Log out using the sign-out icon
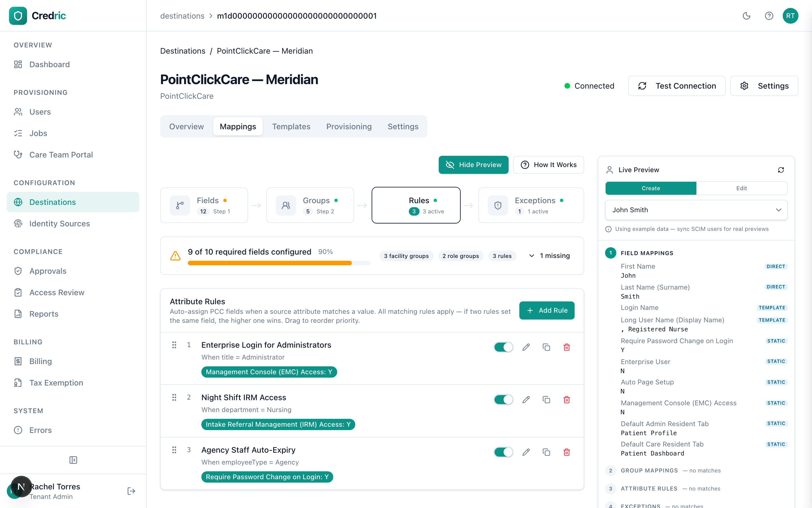The width and height of the screenshot is (812, 508). pyautogui.click(x=131, y=491)
